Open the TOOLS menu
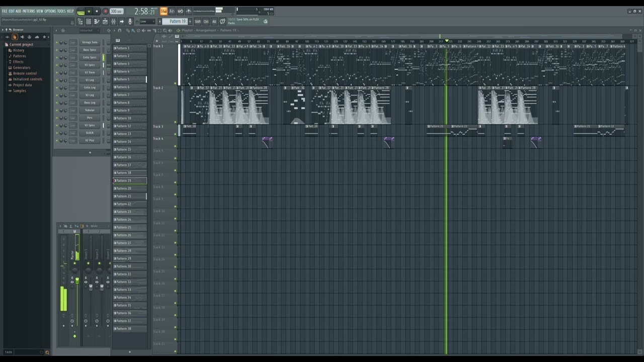The height and width of the screenshot is (362, 644). point(61,11)
